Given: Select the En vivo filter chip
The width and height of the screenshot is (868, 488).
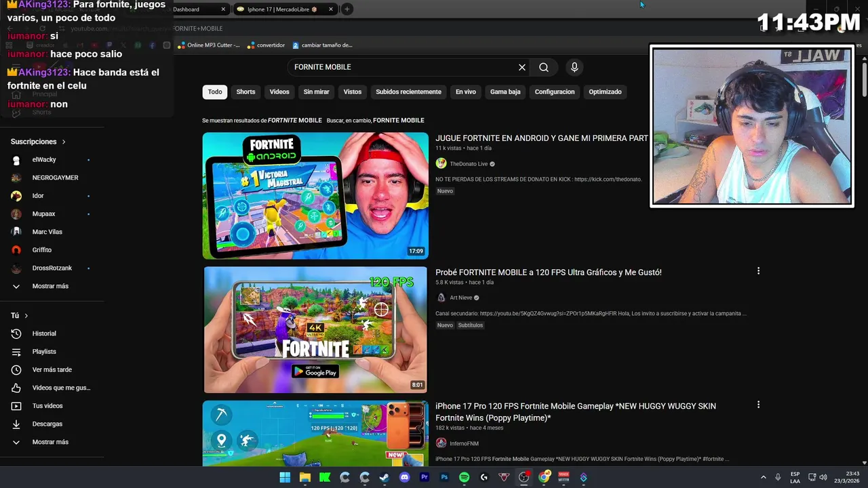Looking at the screenshot, I should [465, 91].
